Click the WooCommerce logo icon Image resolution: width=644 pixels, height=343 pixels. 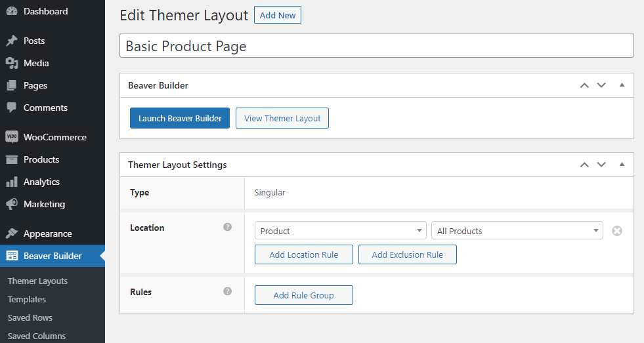(x=12, y=137)
